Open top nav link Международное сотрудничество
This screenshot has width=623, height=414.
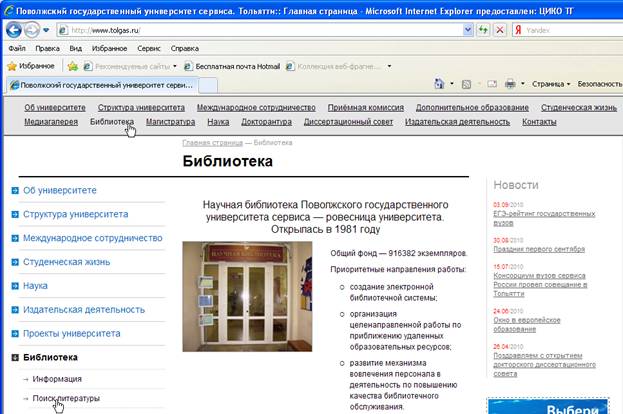[x=256, y=108]
